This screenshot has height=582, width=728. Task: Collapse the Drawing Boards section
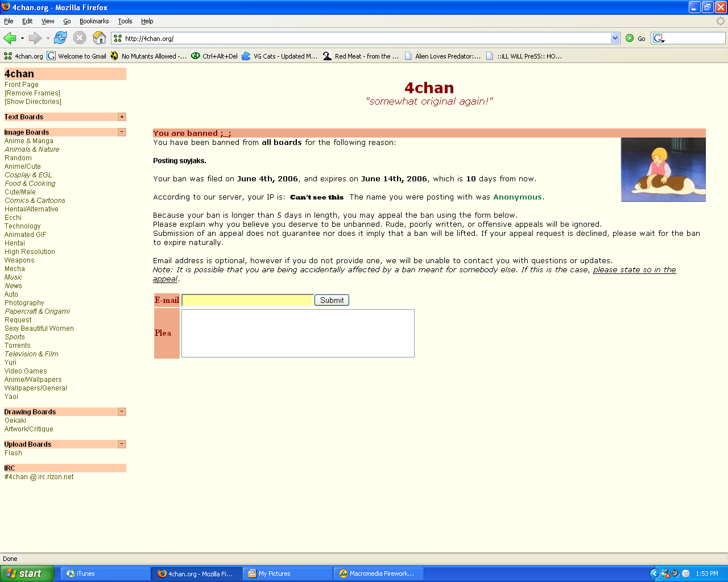(122, 411)
